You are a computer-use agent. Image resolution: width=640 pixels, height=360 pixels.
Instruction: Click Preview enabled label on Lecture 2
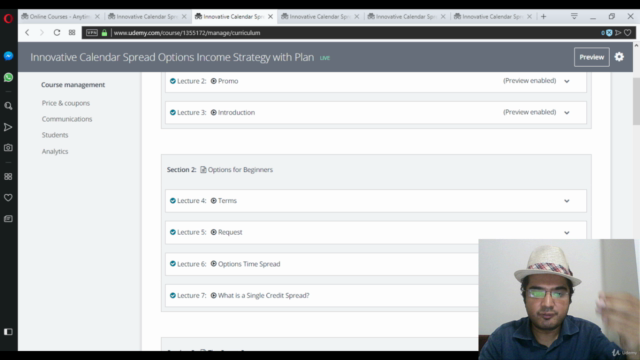tap(529, 81)
